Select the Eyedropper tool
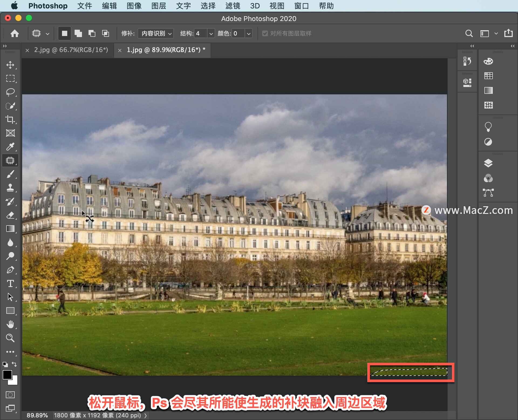The height and width of the screenshot is (420, 518). [x=10, y=147]
